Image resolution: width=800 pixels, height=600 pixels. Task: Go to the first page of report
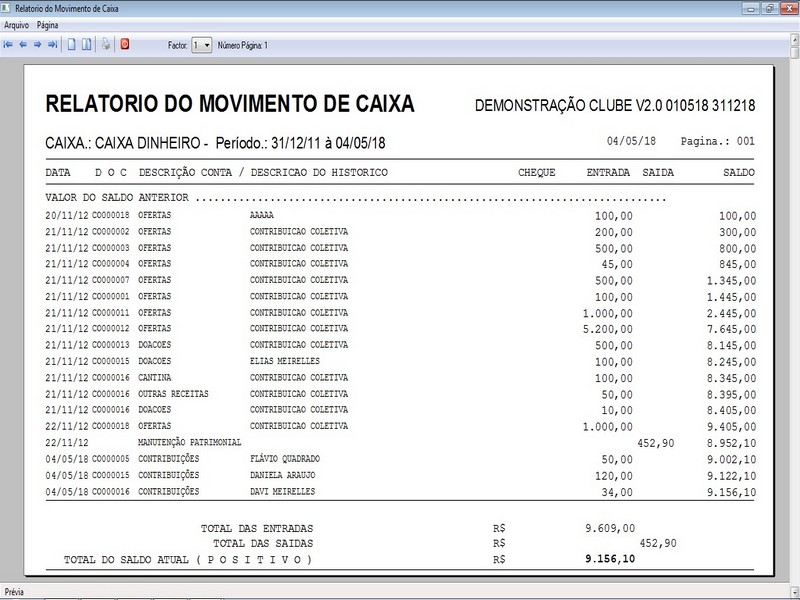(8, 45)
